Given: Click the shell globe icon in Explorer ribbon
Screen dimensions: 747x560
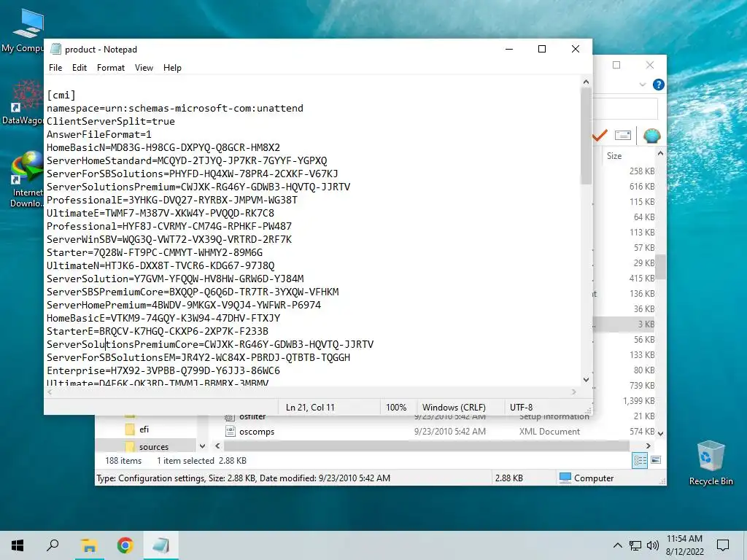Looking at the screenshot, I should 651,136.
